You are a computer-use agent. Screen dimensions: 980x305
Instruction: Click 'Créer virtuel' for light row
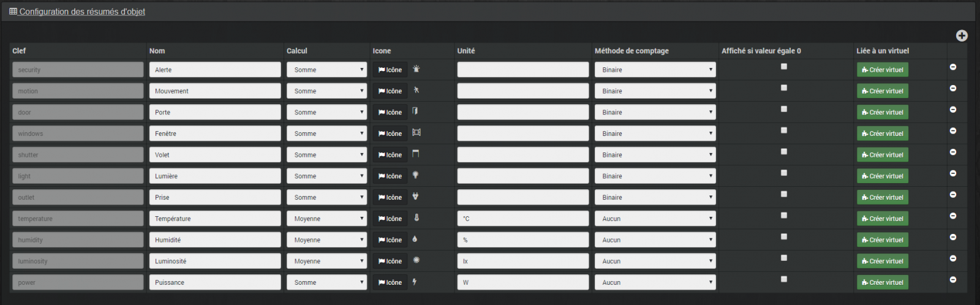pyautogui.click(x=882, y=176)
